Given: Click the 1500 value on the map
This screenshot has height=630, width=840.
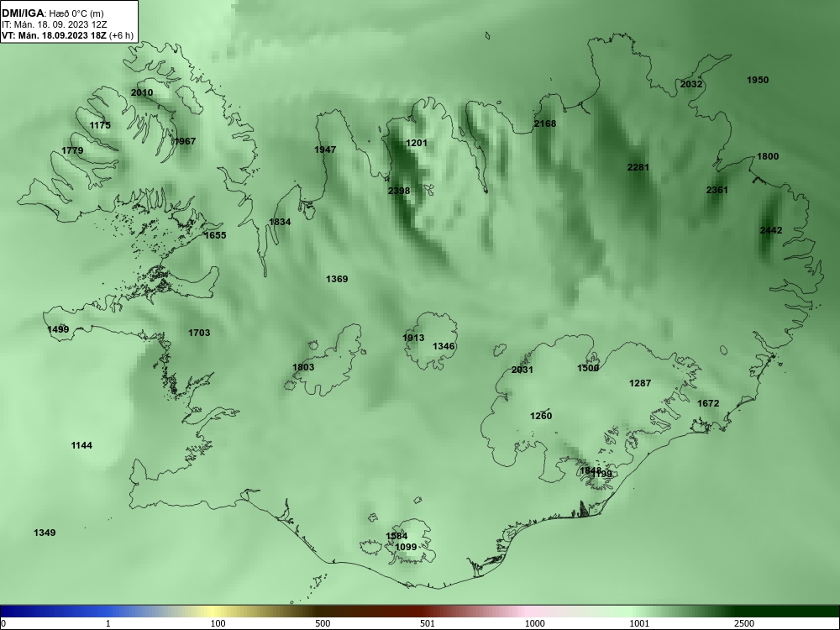Looking at the screenshot, I should pyautogui.click(x=588, y=369).
